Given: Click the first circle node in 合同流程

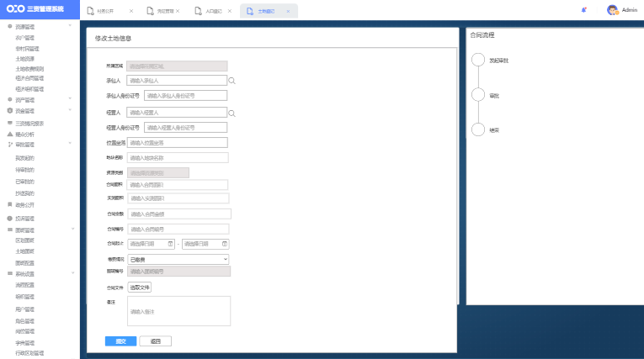Looking at the screenshot, I should (x=479, y=61).
